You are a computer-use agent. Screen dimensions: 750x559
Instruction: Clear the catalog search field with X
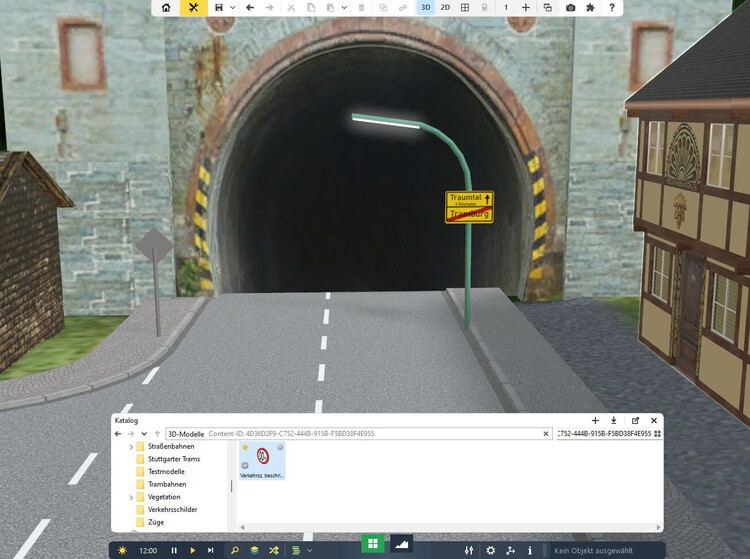[x=546, y=434]
